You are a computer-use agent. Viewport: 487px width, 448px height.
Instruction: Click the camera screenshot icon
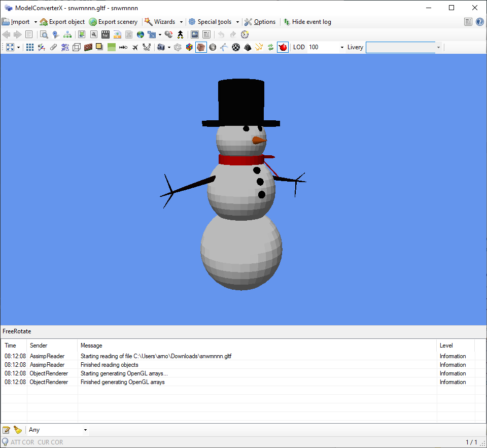coord(161,47)
